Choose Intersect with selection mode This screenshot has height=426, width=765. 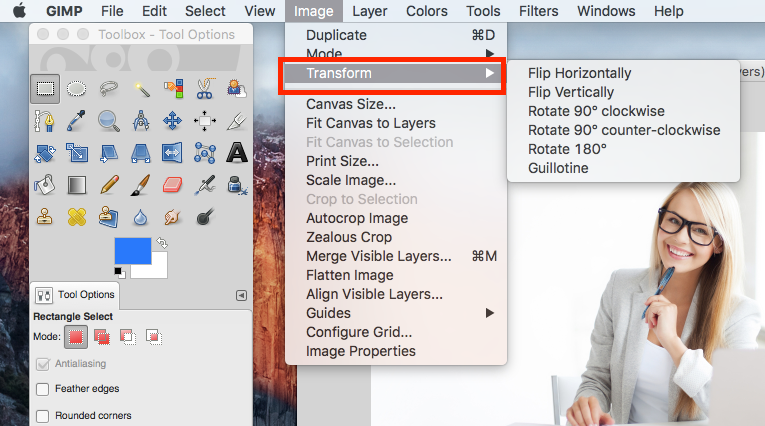click(x=154, y=337)
